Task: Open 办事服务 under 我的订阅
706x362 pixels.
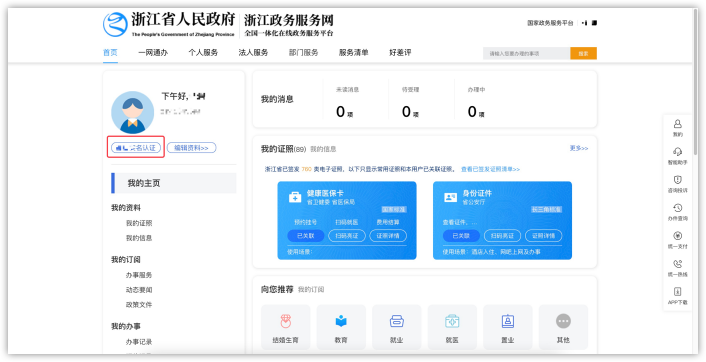Action: [139, 275]
